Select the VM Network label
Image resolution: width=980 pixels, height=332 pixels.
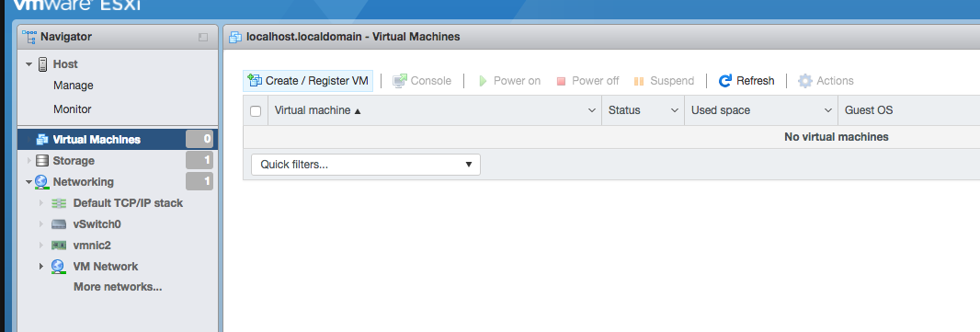(106, 267)
